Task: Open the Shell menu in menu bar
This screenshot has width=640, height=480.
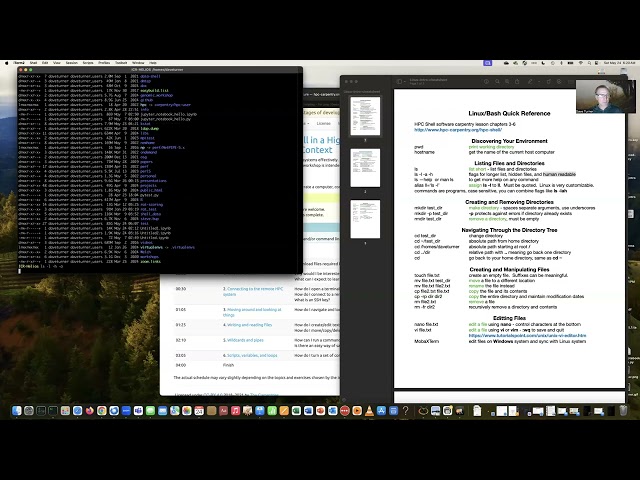Action: [33, 63]
